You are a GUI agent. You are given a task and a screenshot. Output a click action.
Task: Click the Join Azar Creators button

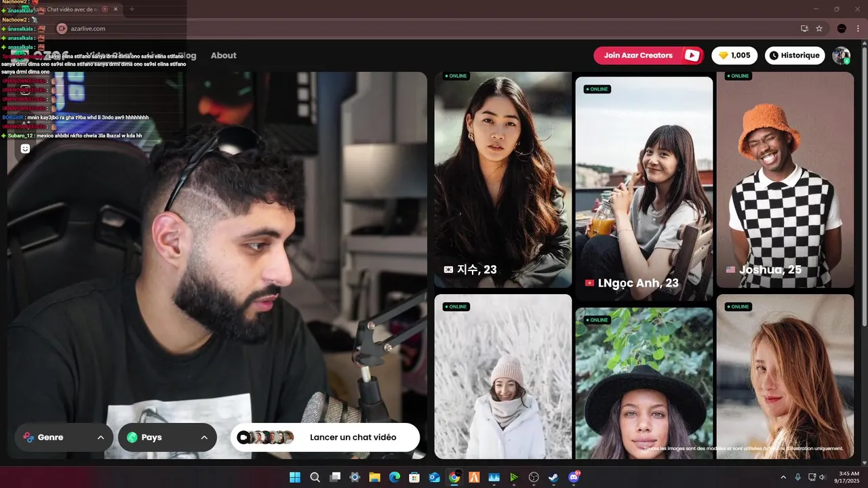[649, 56]
